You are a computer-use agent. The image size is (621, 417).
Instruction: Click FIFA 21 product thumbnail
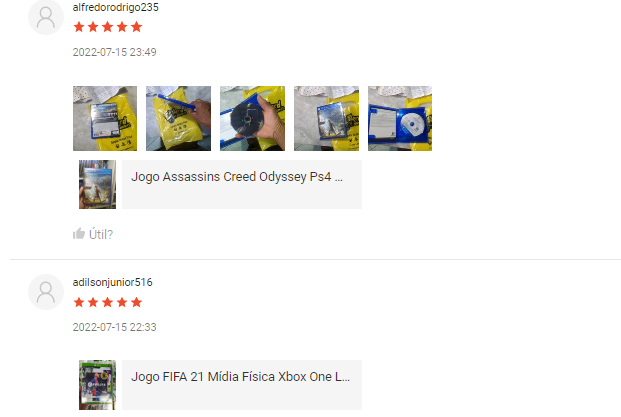tap(97, 385)
